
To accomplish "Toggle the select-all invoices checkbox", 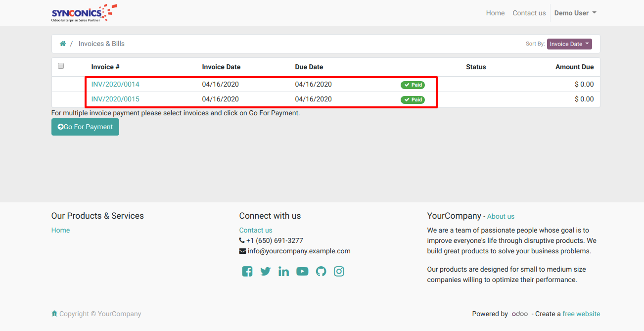I will pos(61,66).
